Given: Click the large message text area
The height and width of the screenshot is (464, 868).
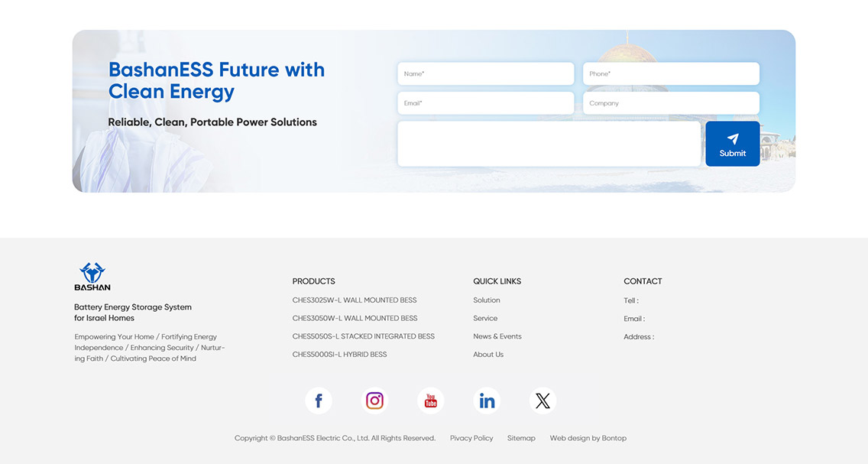Looking at the screenshot, I should pyautogui.click(x=549, y=144).
